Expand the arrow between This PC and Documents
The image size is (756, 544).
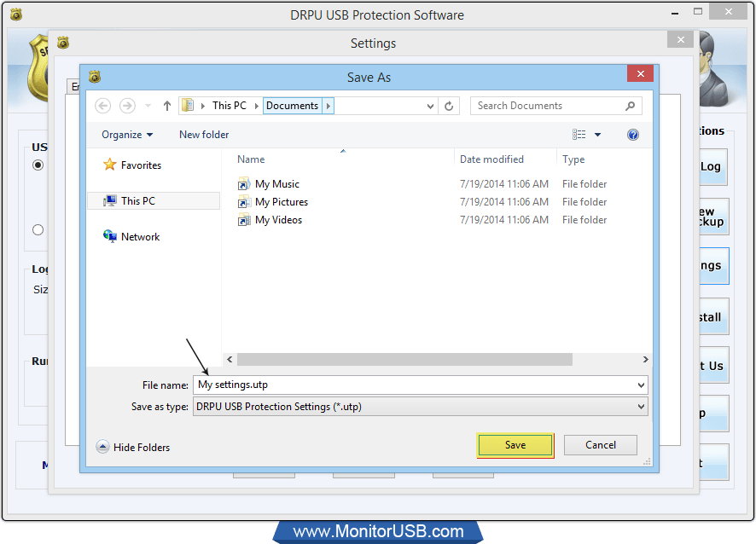point(257,106)
